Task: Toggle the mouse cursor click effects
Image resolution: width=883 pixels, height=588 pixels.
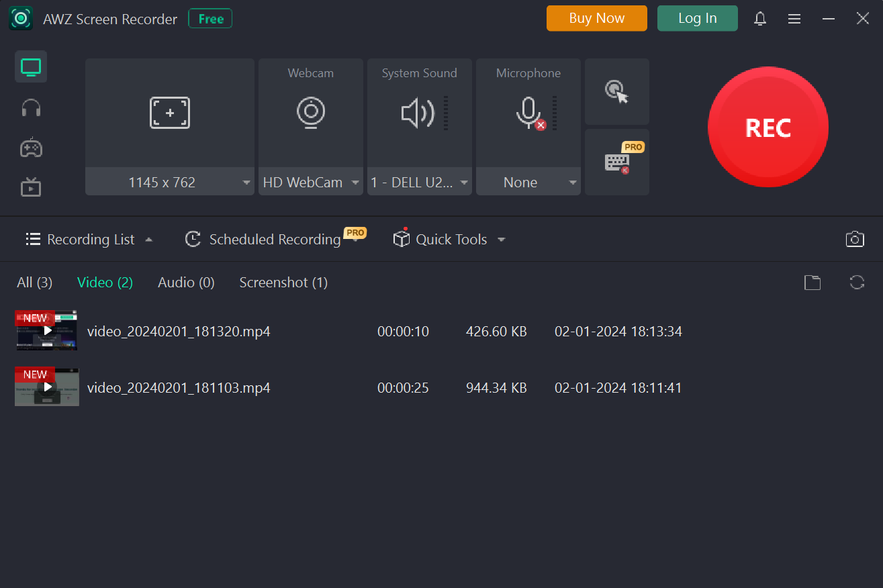Action: click(x=616, y=92)
